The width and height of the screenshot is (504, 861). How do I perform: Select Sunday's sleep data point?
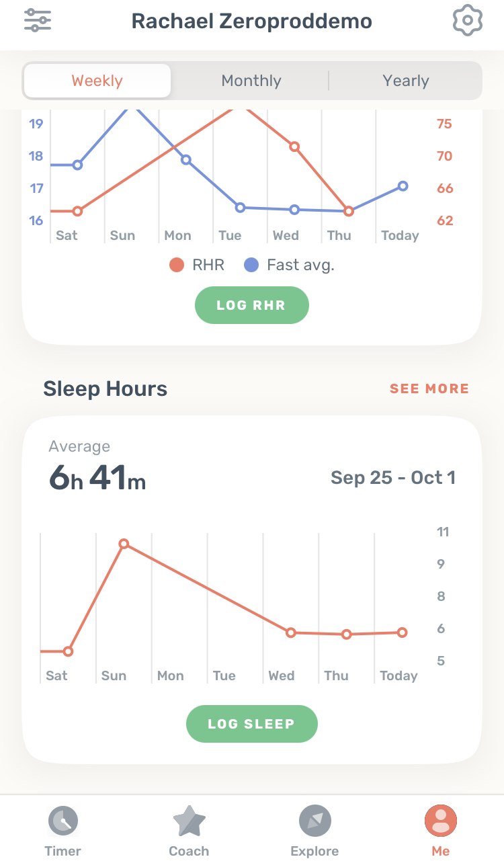[124, 544]
